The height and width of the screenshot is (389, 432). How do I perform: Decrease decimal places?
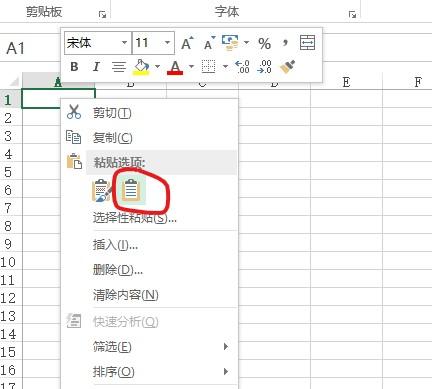pos(265,67)
